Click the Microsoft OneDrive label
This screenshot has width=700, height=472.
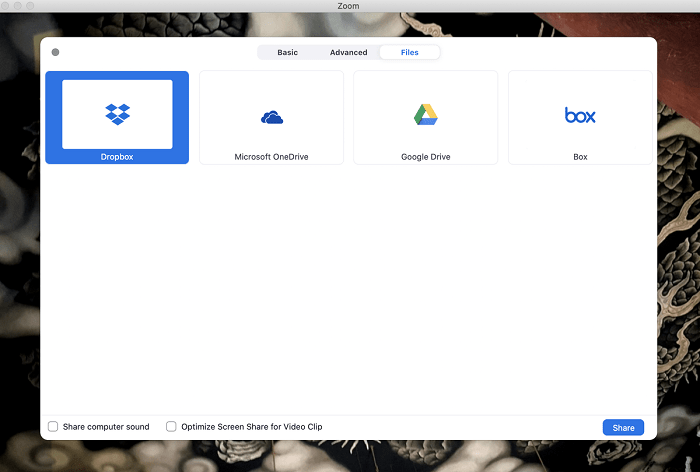[271, 157]
